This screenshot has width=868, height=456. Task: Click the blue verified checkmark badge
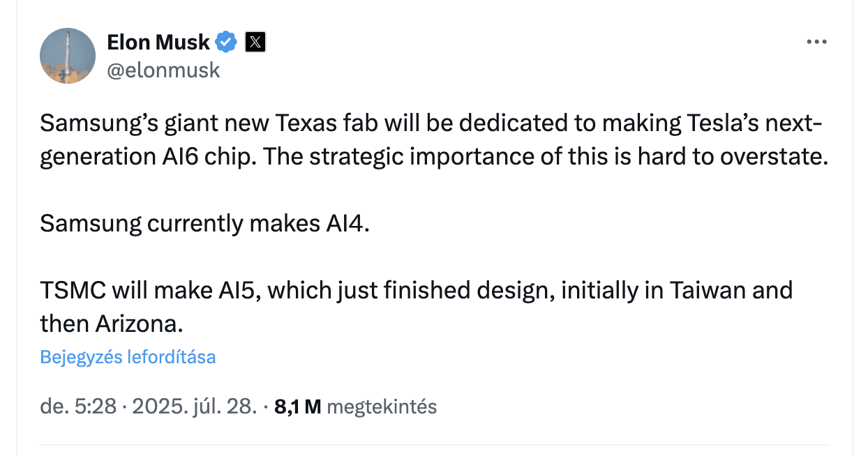tap(226, 43)
